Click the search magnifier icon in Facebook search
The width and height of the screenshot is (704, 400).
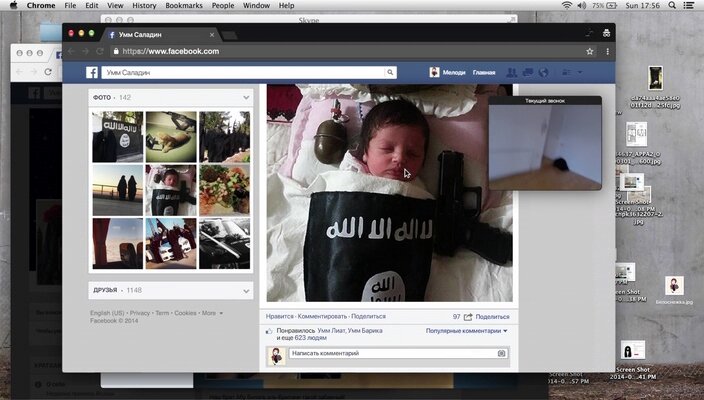point(391,72)
